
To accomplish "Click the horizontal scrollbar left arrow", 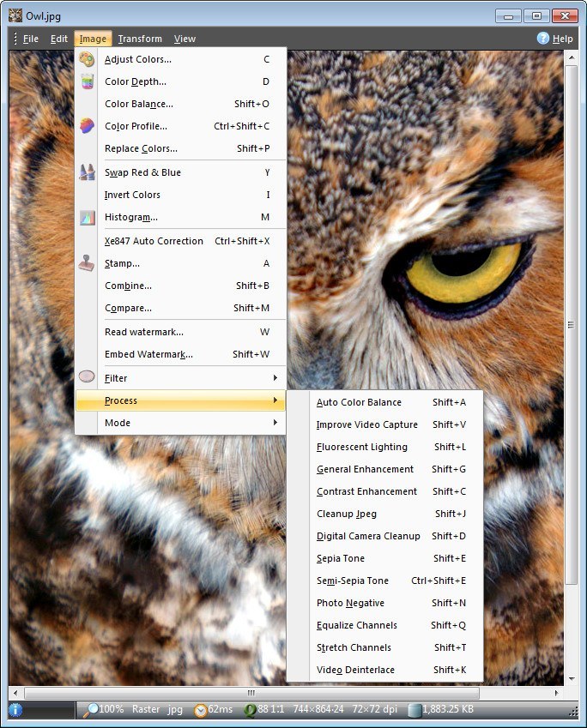I will 15,693.
